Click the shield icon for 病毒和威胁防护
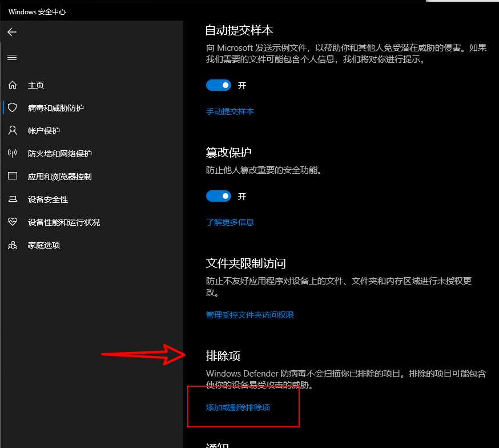The image size is (499, 448). point(13,107)
